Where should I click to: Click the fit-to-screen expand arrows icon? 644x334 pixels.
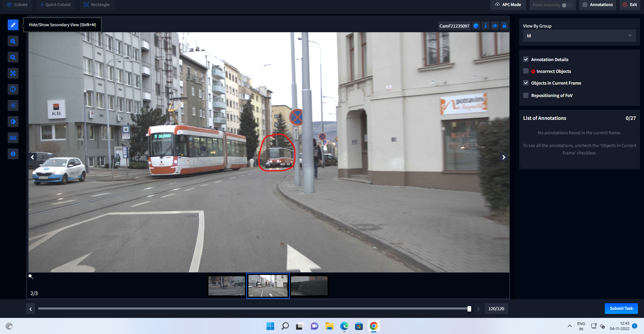(x=13, y=73)
